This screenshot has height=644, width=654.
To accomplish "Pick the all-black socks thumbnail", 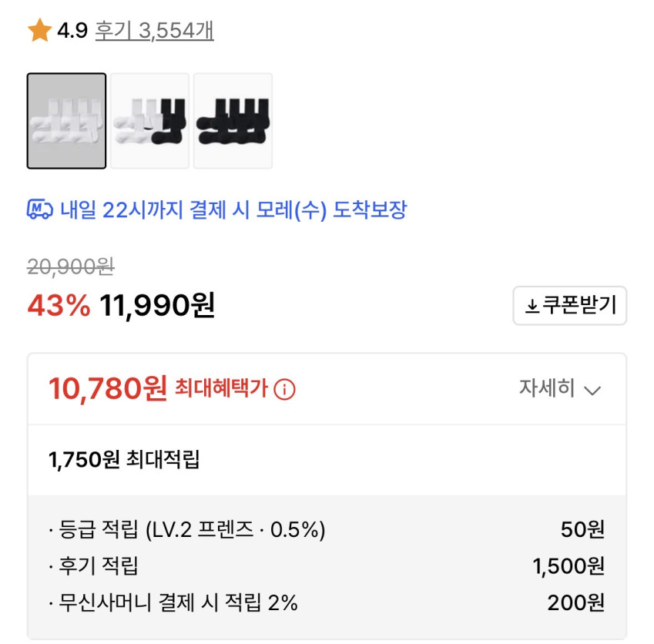I will [x=233, y=121].
